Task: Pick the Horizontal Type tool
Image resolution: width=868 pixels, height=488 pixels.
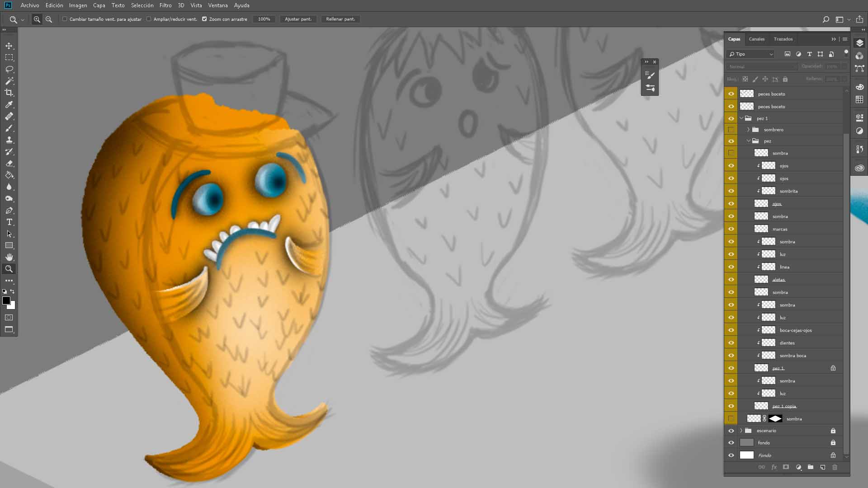Action: [x=9, y=222]
